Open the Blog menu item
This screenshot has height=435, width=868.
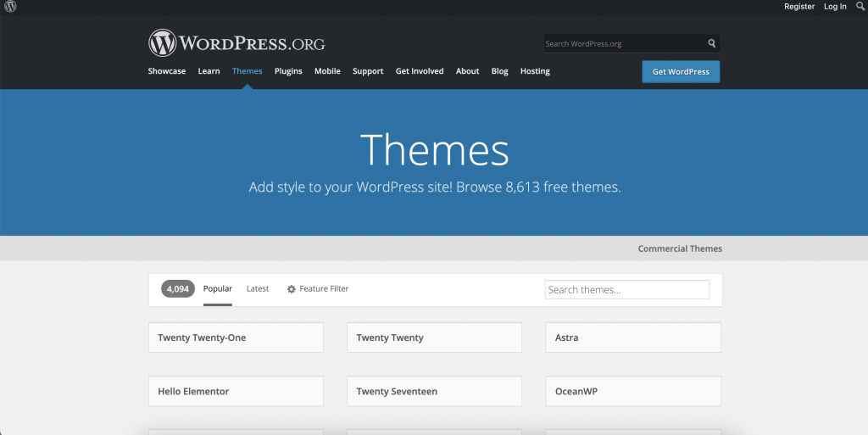click(499, 71)
